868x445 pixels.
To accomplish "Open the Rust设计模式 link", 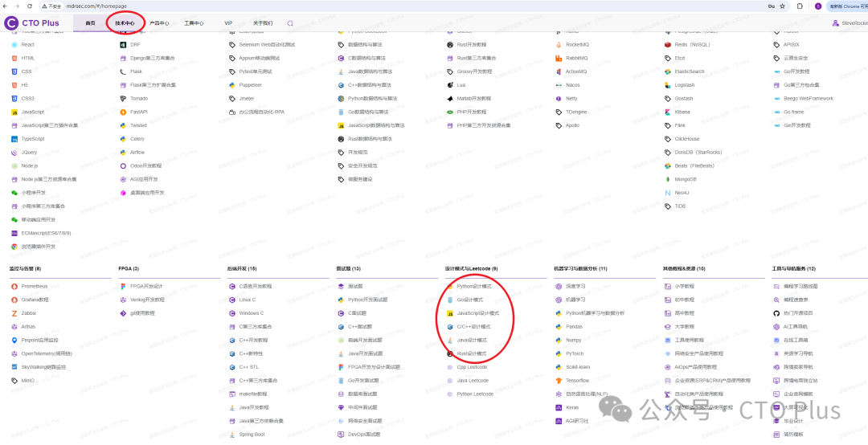I will coord(473,353).
